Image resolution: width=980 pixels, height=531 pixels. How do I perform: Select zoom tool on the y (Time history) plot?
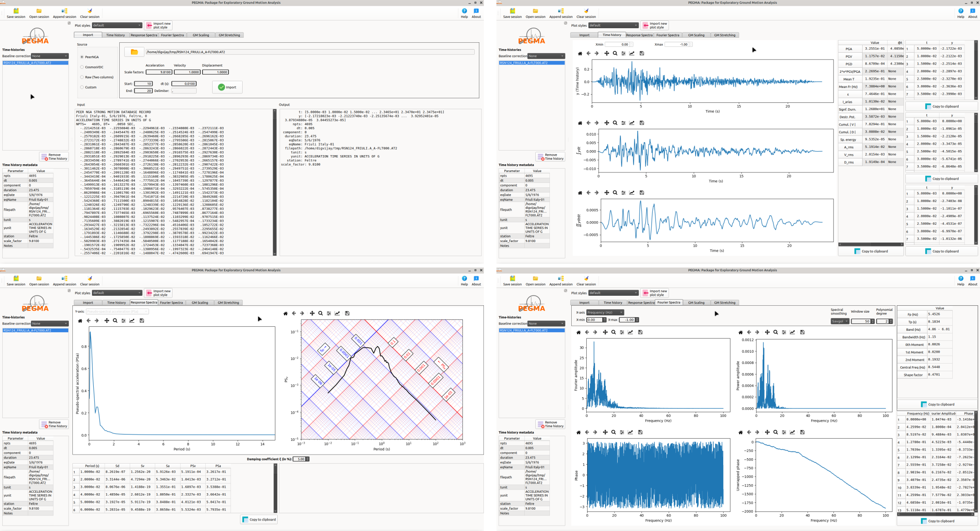point(615,53)
